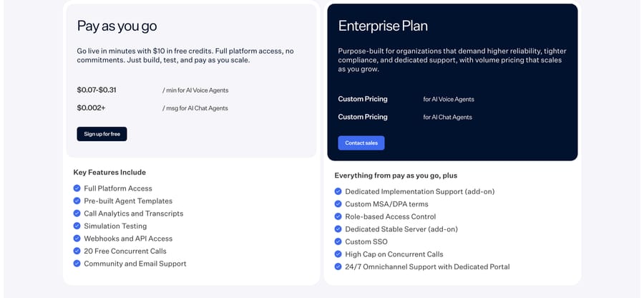The image size is (644, 298).
Task: Click Custom MSA/DPA terms text
Action: (386, 204)
